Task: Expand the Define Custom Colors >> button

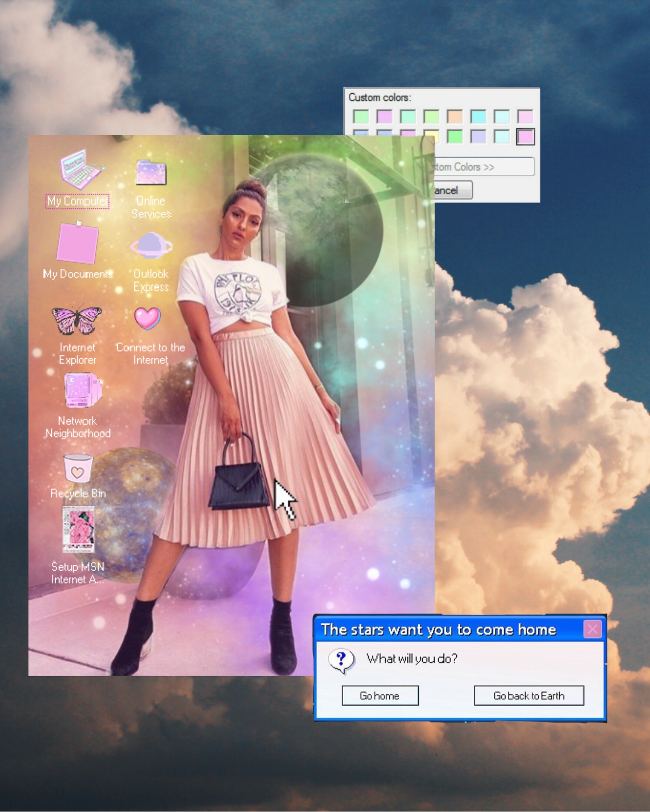Action: (482, 167)
